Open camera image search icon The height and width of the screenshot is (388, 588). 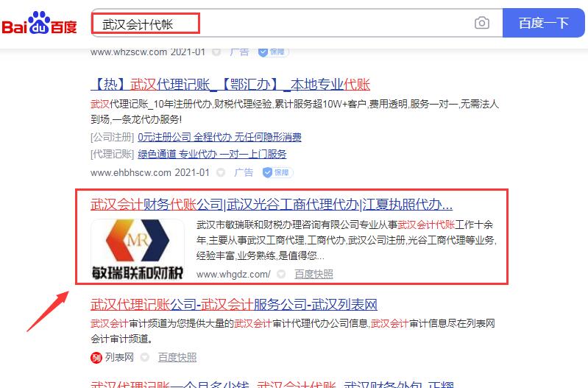point(482,24)
